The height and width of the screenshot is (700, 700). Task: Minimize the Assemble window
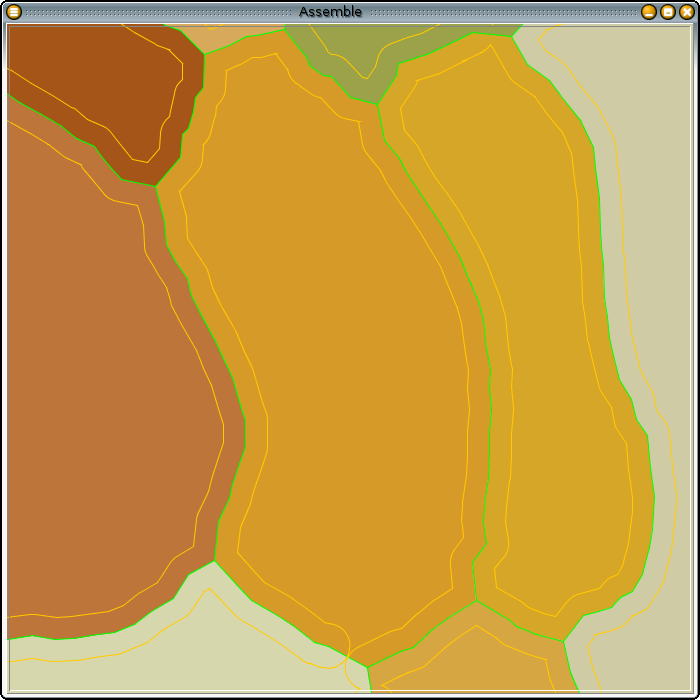[x=649, y=12]
